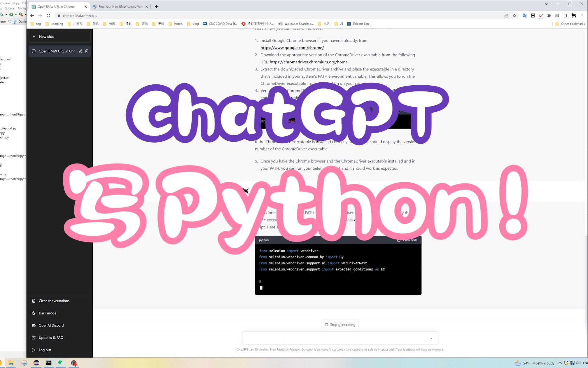View site information lock icon
Image resolution: width=588 pixels, height=368 pixels.
pos(59,15)
